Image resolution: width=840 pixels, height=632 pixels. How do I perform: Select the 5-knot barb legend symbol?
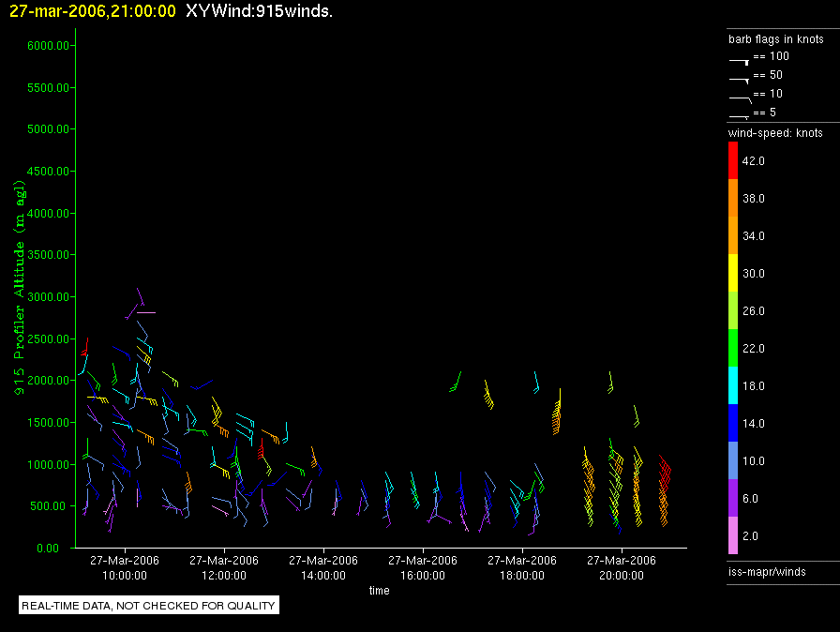click(x=740, y=115)
